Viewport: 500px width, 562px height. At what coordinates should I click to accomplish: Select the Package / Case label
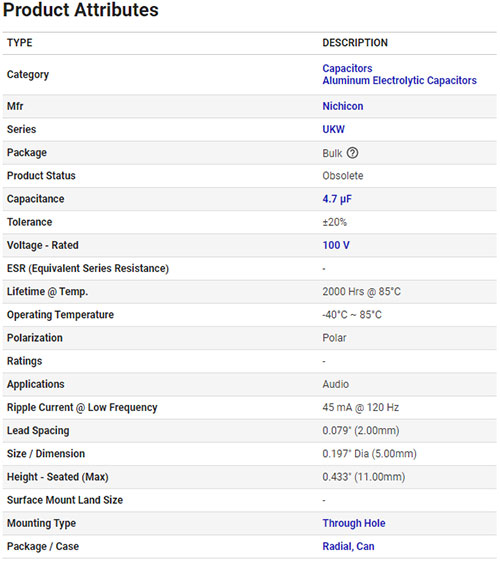pyautogui.click(x=43, y=546)
